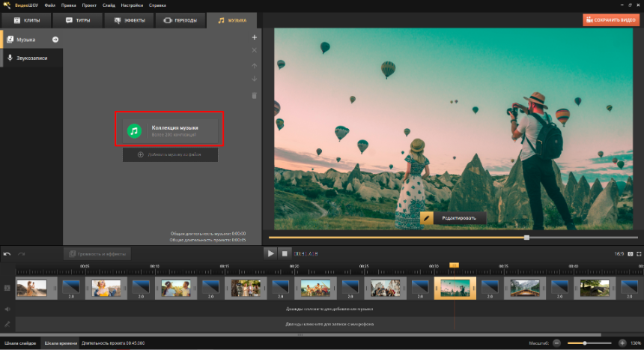
Task: Open the Файл menu
Action: coord(49,5)
